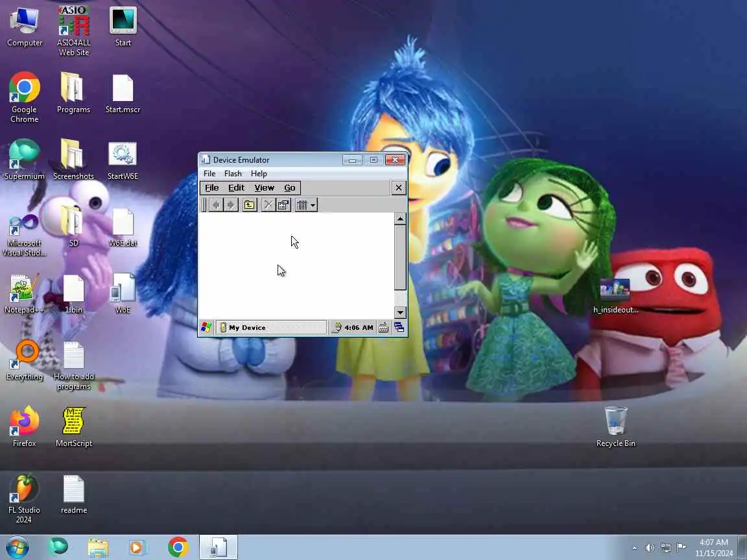Click the Show desktop strip
Viewport: 747px width, 560px height.
point(742,547)
